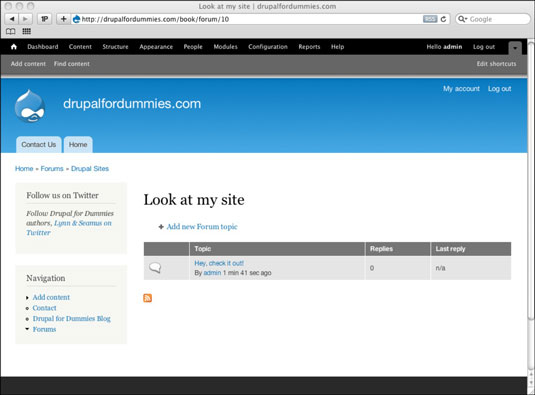Switch to the Contact Us tab
Image resolution: width=535 pixels, height=395 pixels.
coord(39,145)
